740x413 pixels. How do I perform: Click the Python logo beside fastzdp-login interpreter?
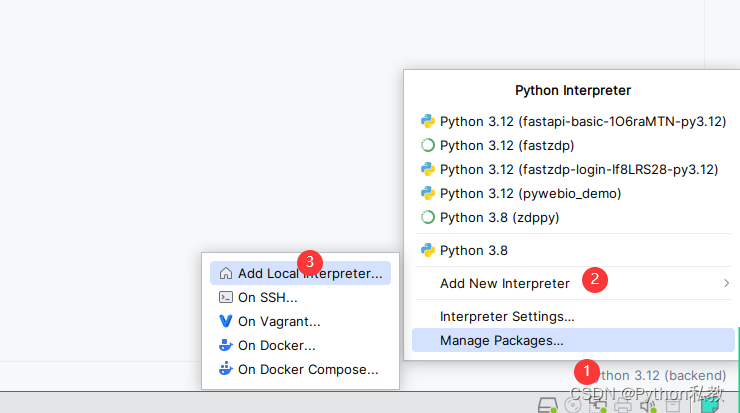click(x=428, y=169)
